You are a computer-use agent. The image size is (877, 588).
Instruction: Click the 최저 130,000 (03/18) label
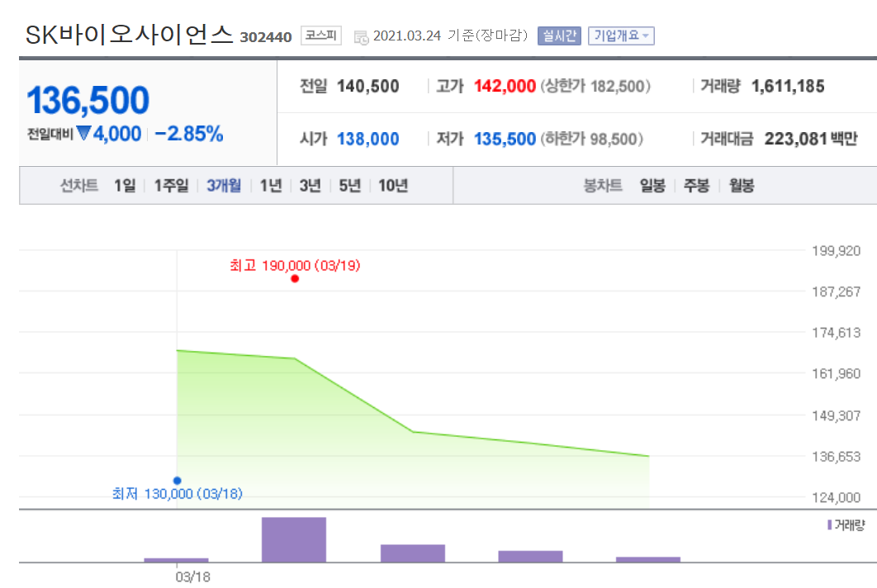178,494
